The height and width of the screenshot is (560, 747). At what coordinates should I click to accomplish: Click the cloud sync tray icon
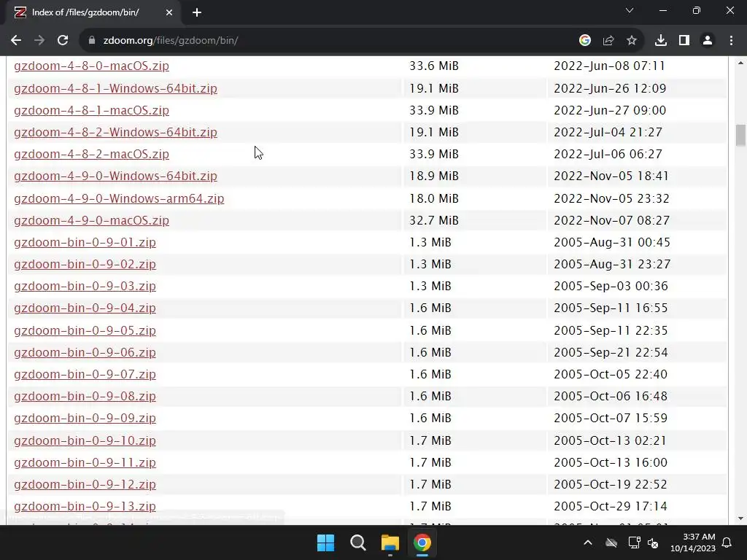tap(611, 542)
